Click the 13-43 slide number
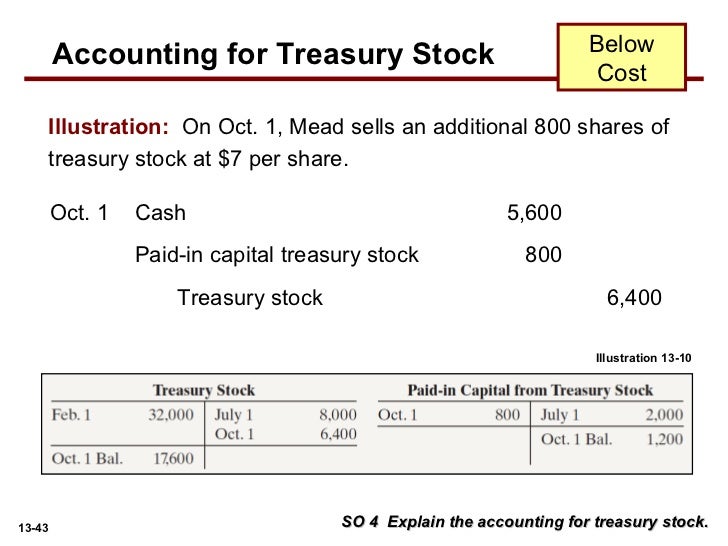The image size is (728, 546). pos(35,527)
